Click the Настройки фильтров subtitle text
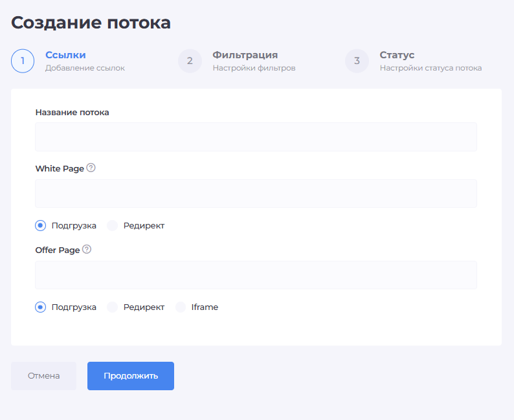 [x=254, y=68]
